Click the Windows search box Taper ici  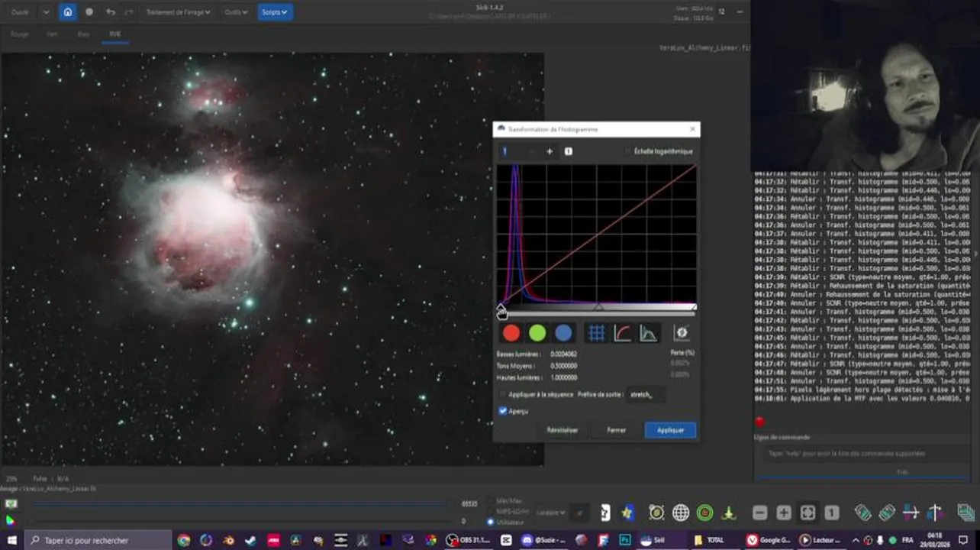point(98,540)
